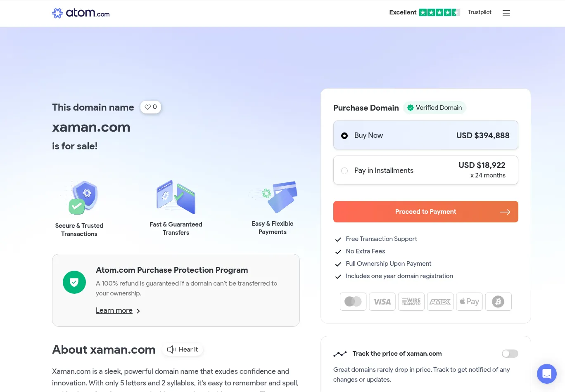The width and height of the screenshot is (565, 392).
Task: Click the Visa payment icon
Action: click(382, 302)
